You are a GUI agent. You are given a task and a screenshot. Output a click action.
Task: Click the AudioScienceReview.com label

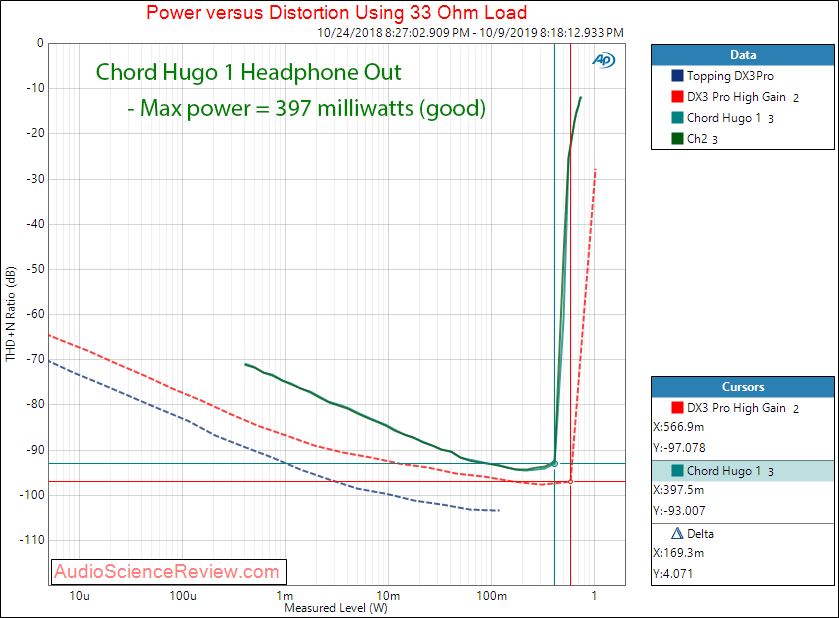pyautogui.click(x=167, y=571)
